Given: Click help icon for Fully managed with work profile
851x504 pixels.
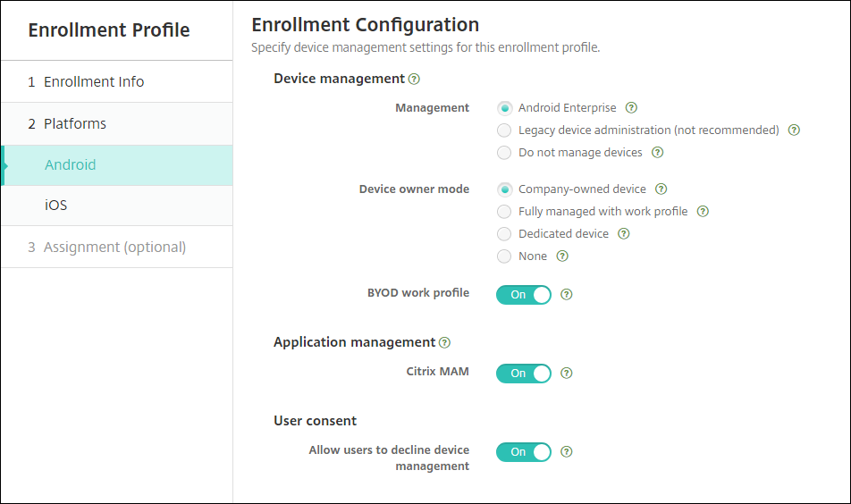Looking at the screenshot, I should click(703, 212).
